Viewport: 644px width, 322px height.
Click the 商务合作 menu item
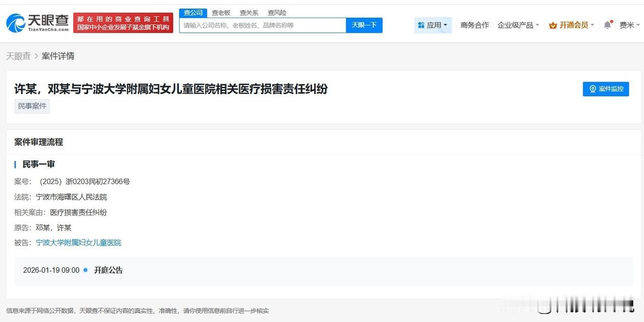click(474, 24)
